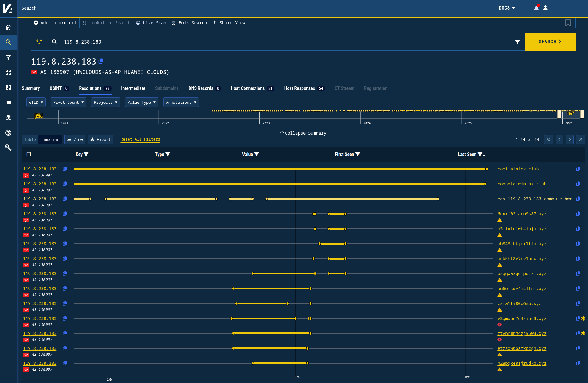The height and width of the screenshot is (383, 588).
Task: Click Reset All Filters link
Action: 140,139
